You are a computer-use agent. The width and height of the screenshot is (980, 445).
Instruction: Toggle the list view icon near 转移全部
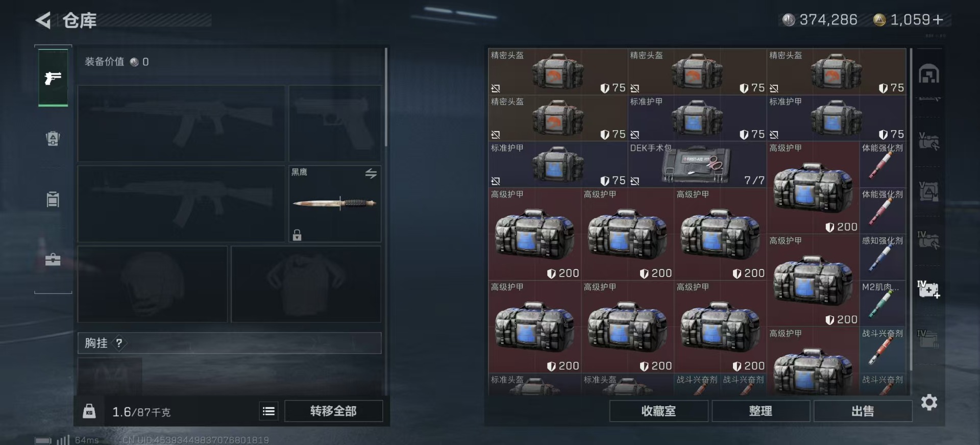tap(268, 411)
